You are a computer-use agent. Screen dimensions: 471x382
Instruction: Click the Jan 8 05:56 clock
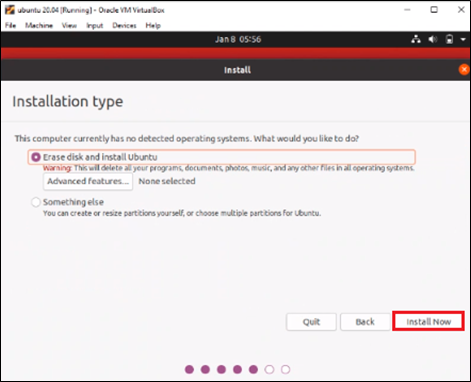point(238,39)
